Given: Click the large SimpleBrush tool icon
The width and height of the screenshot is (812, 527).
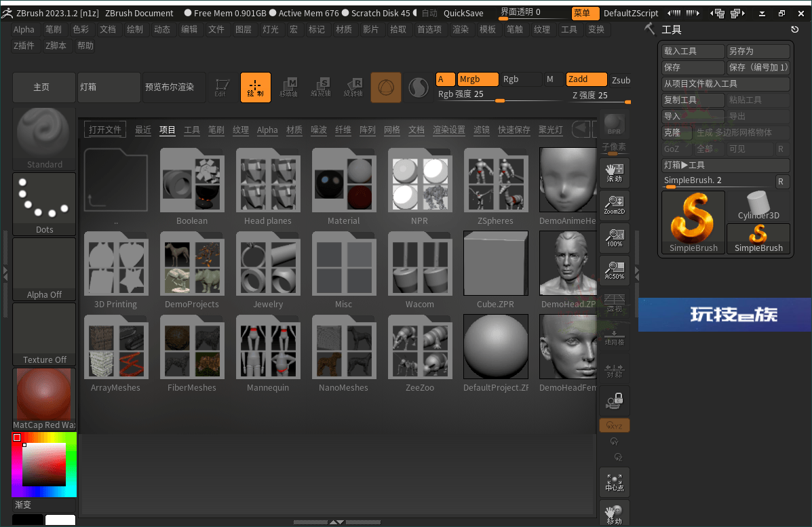Looking at the screenshot, I should [x=693, y=222].
